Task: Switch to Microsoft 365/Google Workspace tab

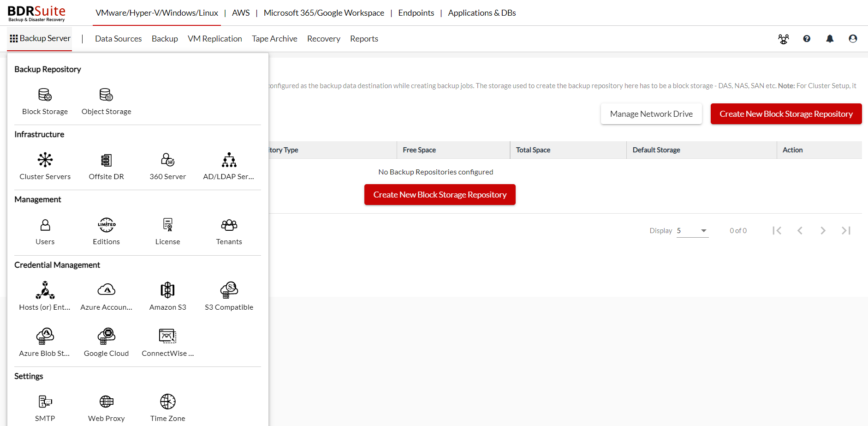Action: pos(324,13)
